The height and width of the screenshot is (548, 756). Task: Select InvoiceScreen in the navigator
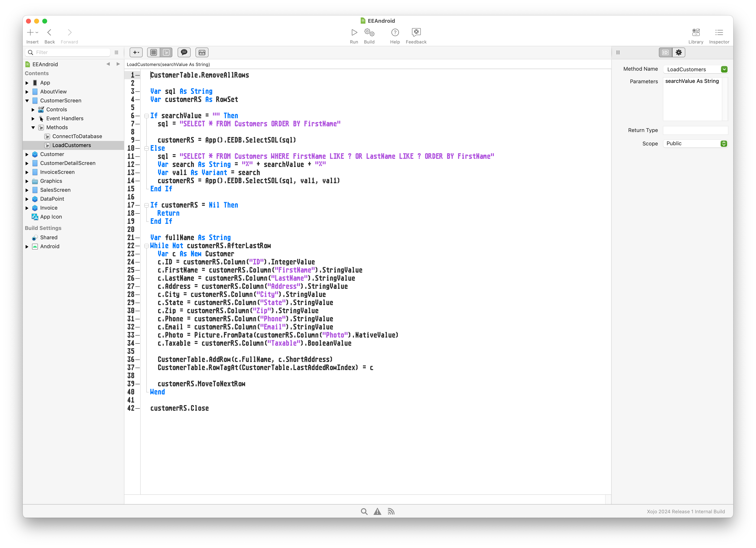pyautogui.click(x=57, y=172)
